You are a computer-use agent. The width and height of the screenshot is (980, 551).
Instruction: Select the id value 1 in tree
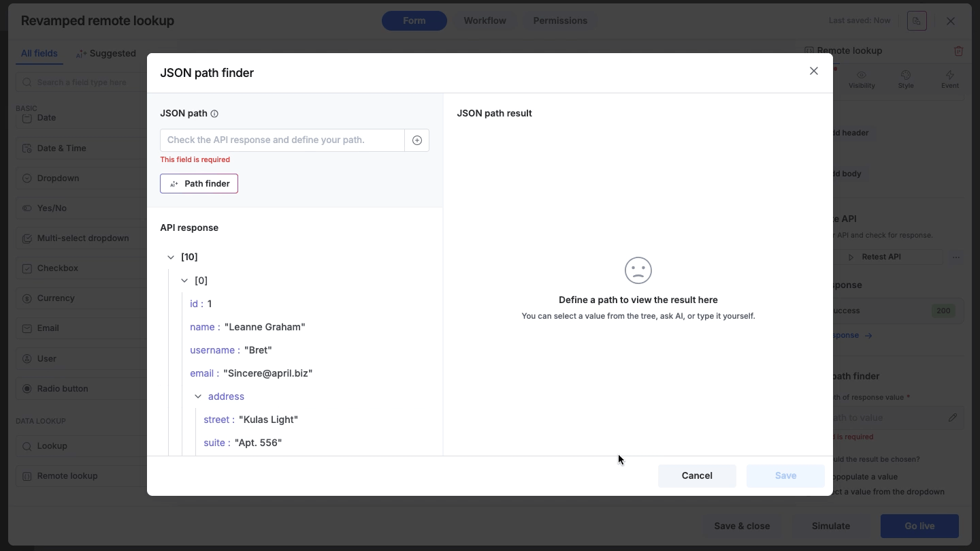tap(210, 304)
